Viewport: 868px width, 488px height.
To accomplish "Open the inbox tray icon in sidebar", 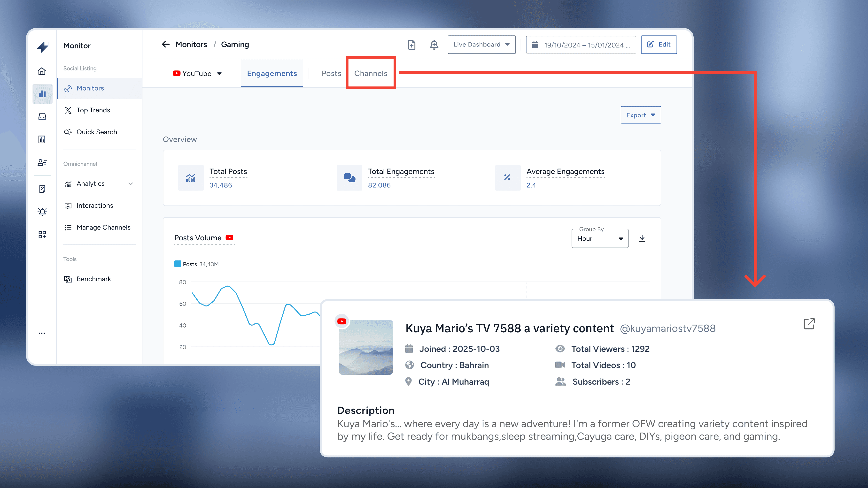I will pos(42,116).
